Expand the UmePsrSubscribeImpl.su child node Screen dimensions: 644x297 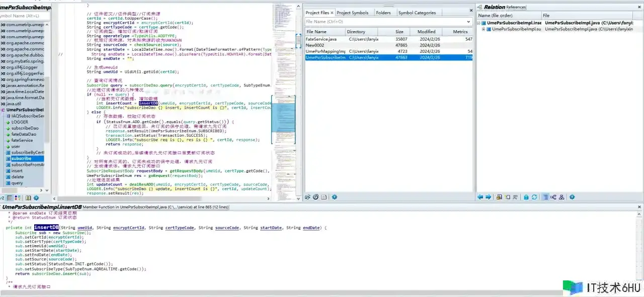pyautogui.click(x=484, y=29)
